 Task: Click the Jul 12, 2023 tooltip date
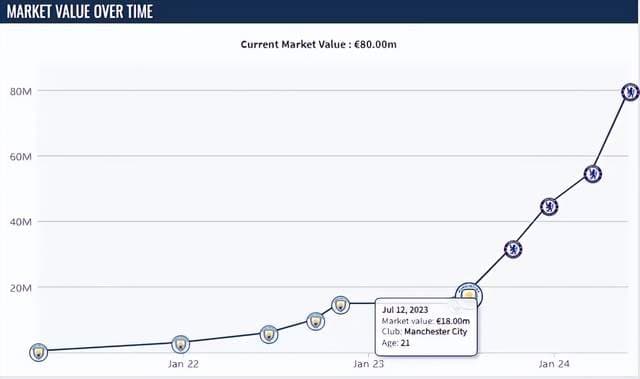tap(405, 310)
